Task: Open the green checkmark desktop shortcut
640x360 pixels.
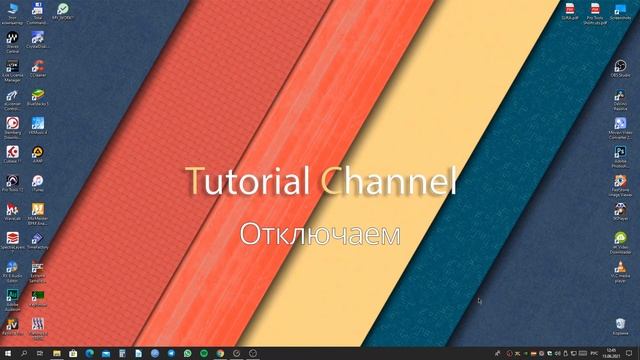Action: coord(63,11)
